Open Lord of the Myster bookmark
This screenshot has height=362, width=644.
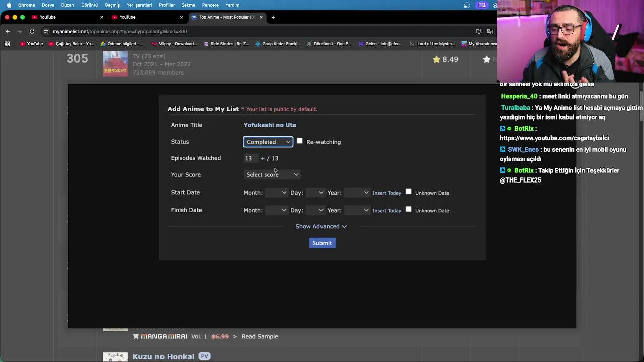coord(433,44)
